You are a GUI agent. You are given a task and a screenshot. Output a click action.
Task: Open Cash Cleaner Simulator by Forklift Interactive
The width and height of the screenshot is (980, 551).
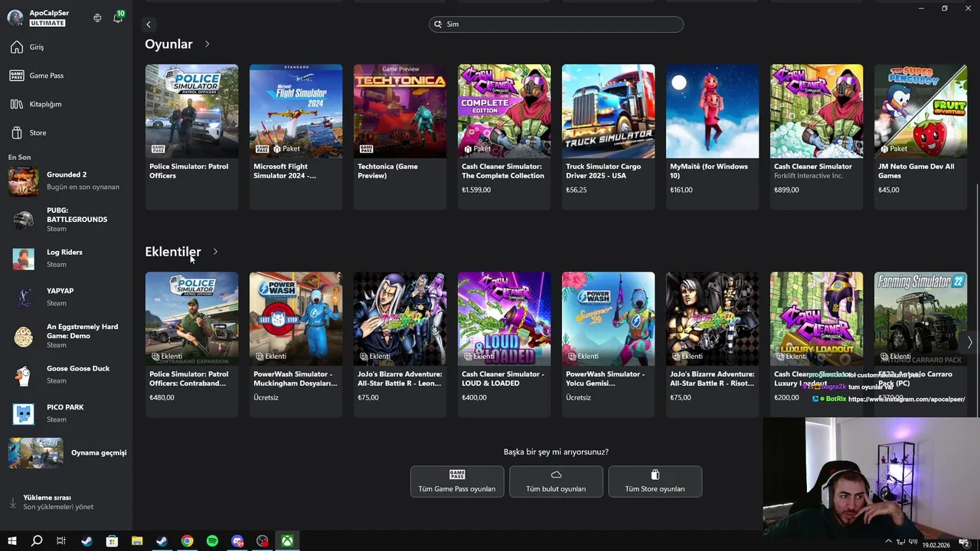[816, 137]
